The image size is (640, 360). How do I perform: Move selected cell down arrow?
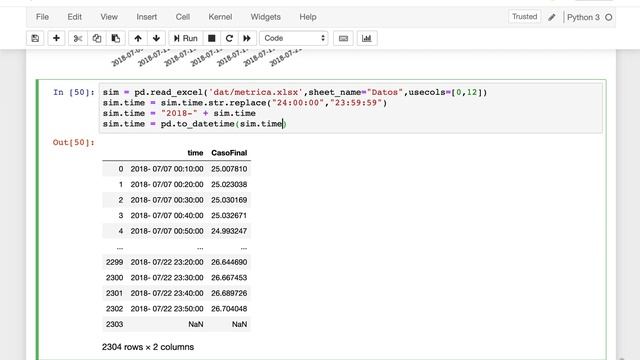coord(156,38)
